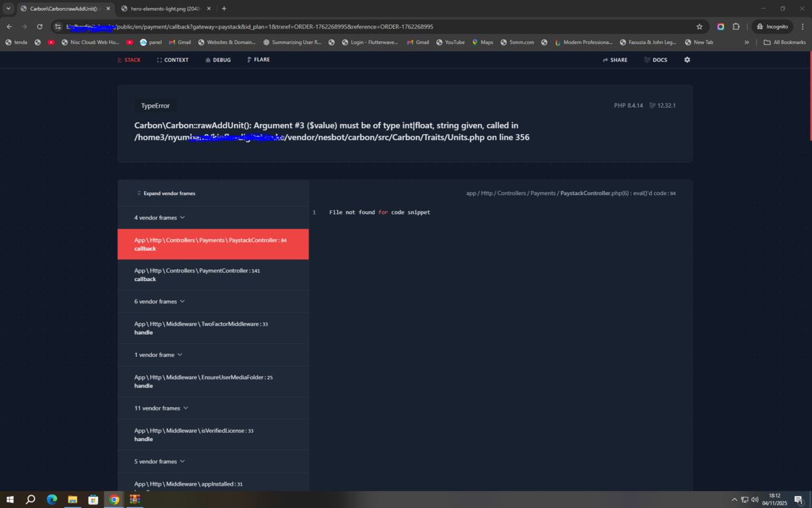
Task: Open the FLARE tab
Action: point(258,60)
